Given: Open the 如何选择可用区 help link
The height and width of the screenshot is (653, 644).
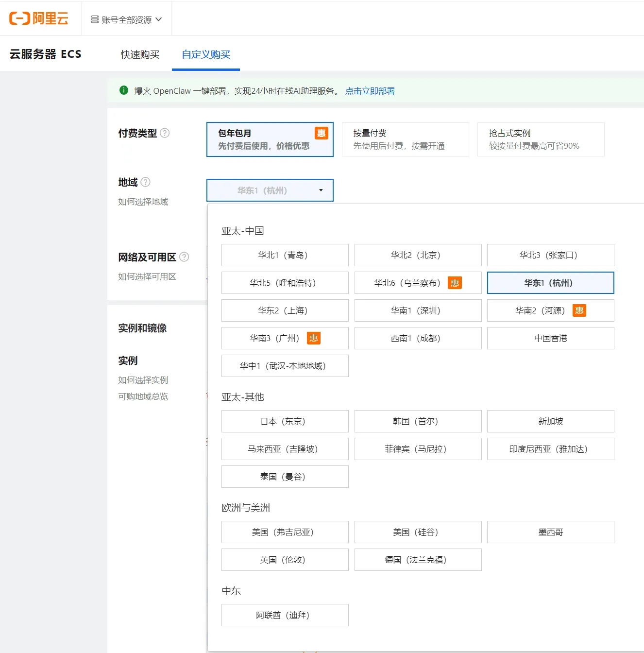Looking at the screenshot, I should click(x=147, y=276).
